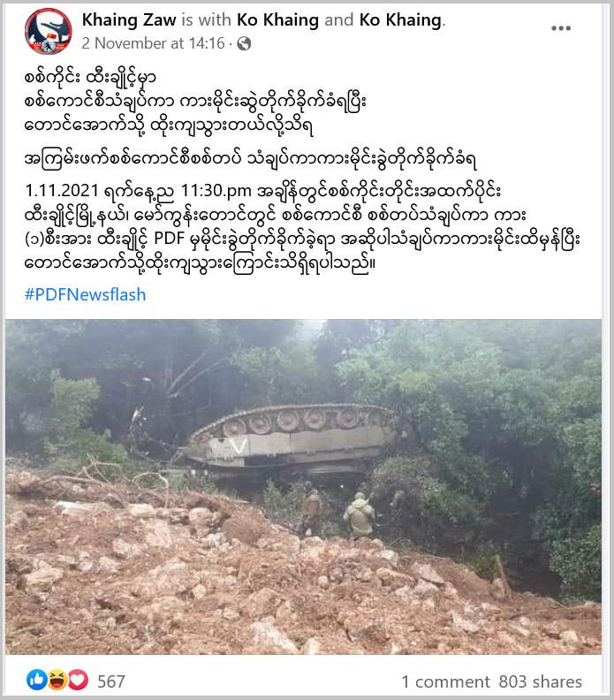
Task: Click the red Love heart reaction icon
Action: (x=78, y=680)
